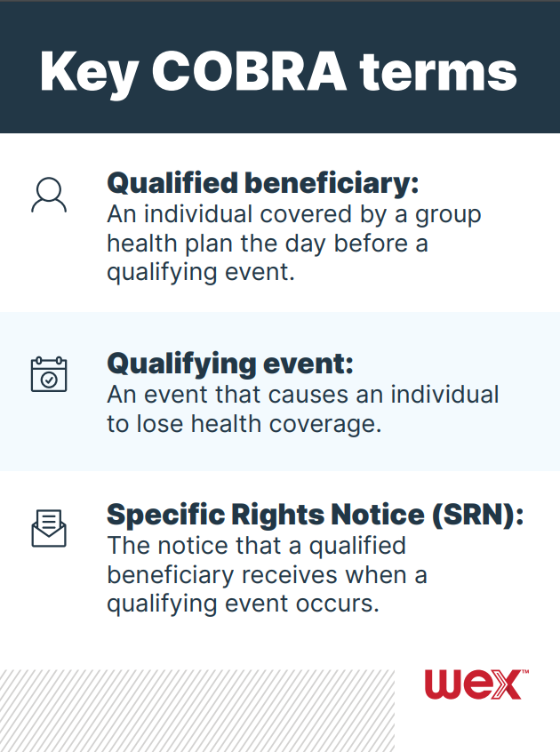Viewport: 560px width, 752px height.
Task: Click the 'Specific Rights Notice (SRN):' heading
Action: (315, 515)
